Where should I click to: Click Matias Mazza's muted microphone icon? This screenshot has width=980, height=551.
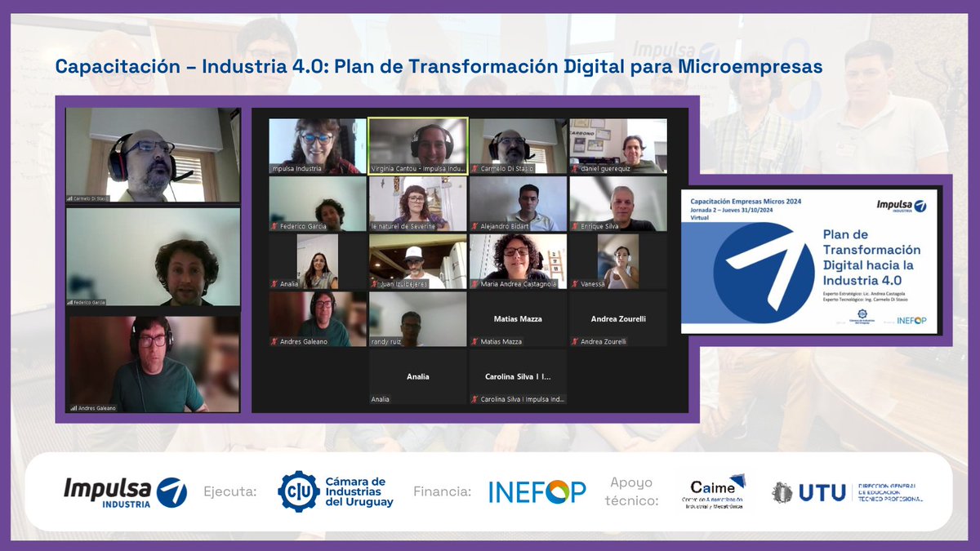[474, 342]
